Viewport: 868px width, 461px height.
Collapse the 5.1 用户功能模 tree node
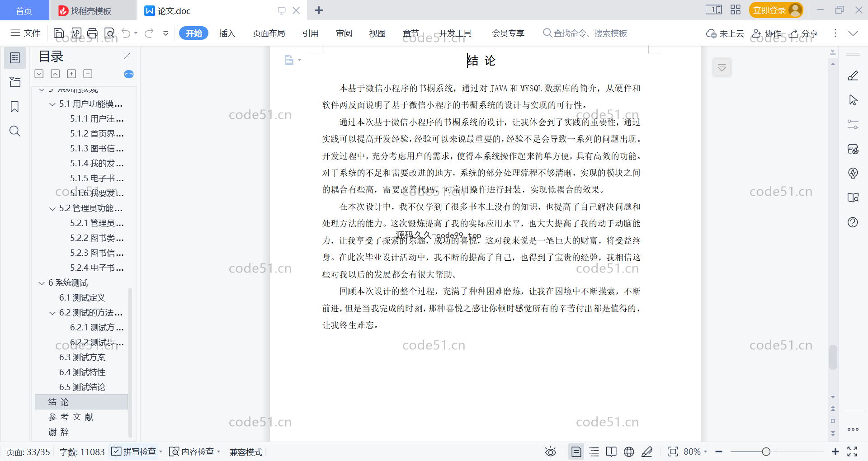click(x=52, y=104)
